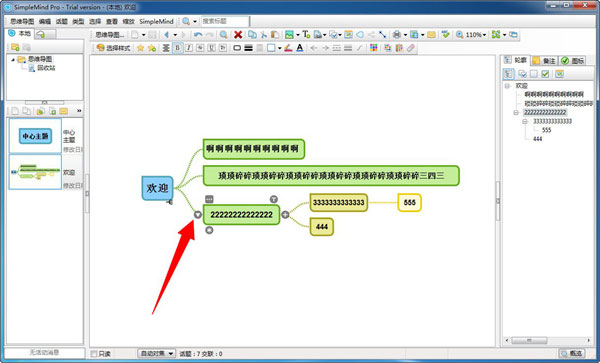Select the 555 outline item
Image resolution: width=600 pixels, height=363 pixels.
pyautogui.click(x=546, y=130)
